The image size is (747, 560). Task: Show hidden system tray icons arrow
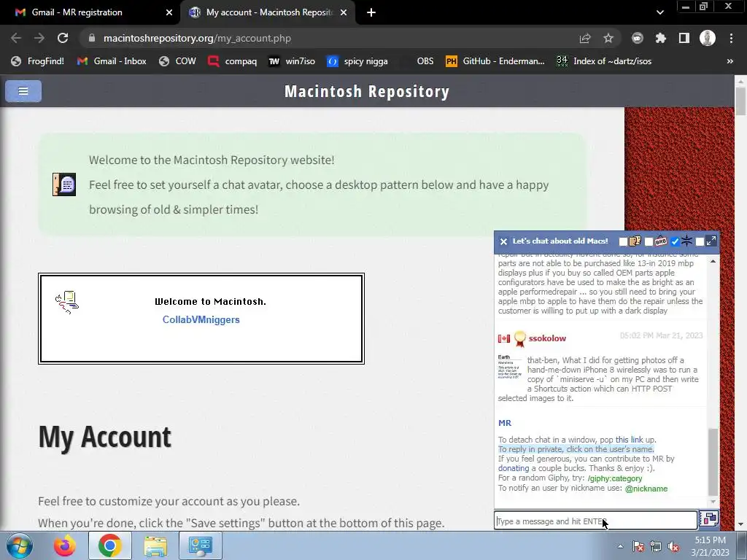pos(620,546)
